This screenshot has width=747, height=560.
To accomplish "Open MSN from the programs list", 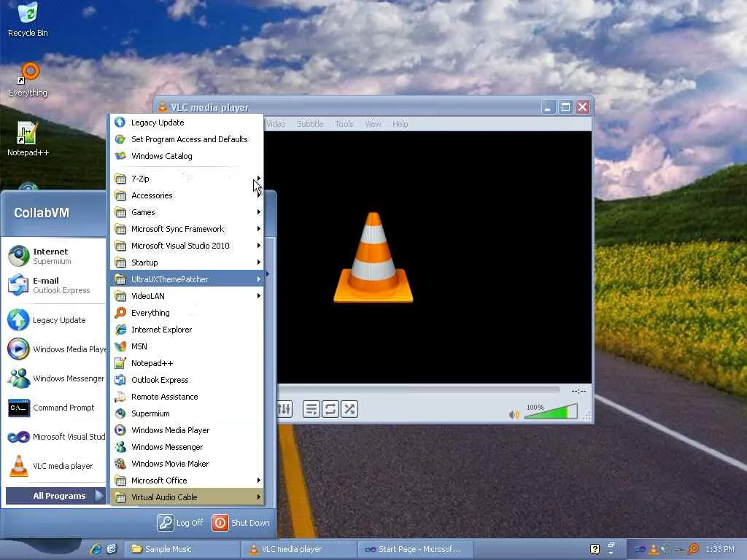I will tap(187, 346).
